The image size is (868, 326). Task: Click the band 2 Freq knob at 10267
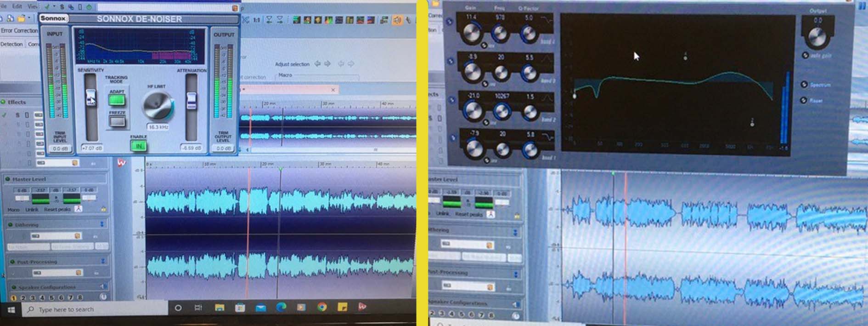point(502,112)
